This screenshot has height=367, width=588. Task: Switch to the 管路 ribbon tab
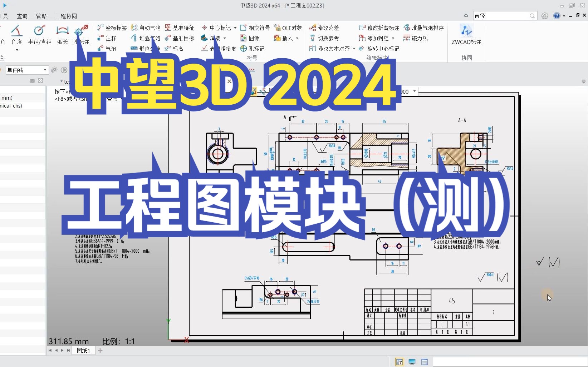coord(41,16)
